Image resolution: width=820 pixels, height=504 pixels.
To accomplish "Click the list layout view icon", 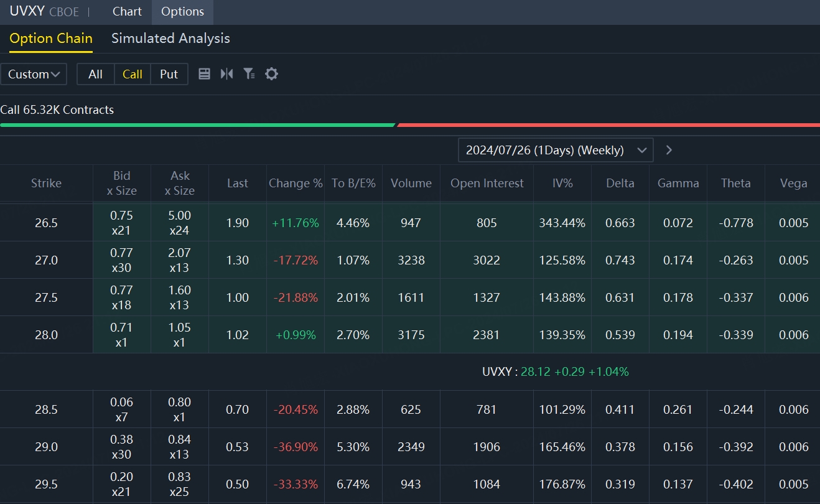I will click(x=204, y=74).
